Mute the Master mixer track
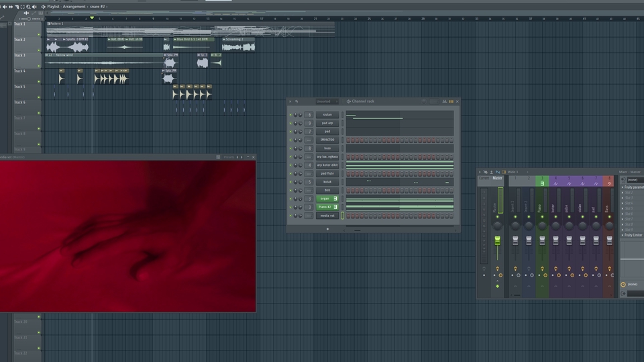The image size is (644, 362). tap(497, 217)
